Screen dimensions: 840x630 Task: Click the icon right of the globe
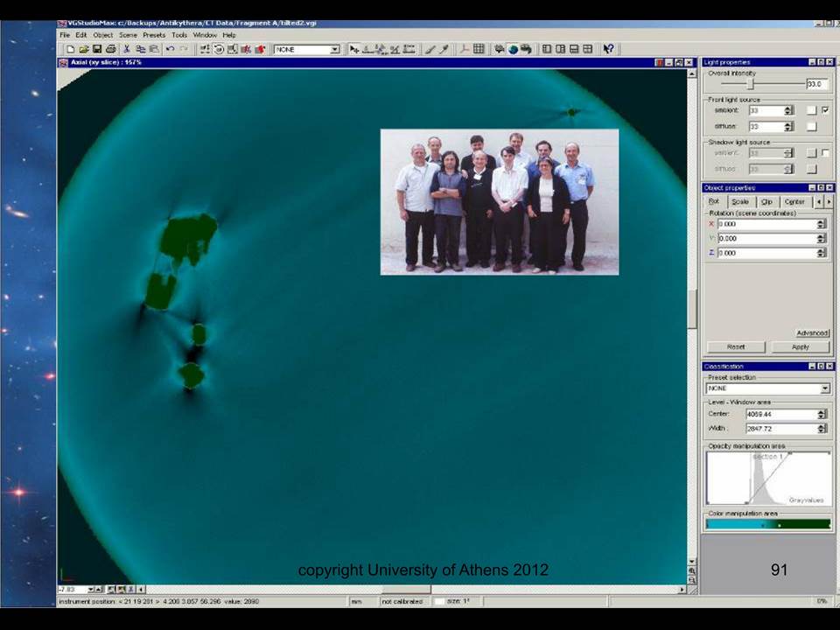point(527,49)
